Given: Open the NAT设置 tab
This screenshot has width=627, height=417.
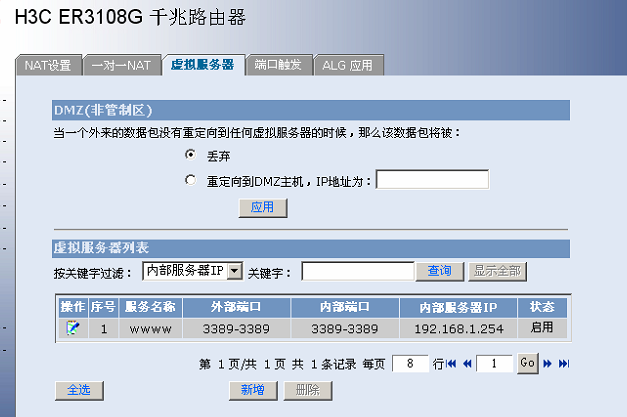Looking at the screenshot, I should click(x=48, y=65).
